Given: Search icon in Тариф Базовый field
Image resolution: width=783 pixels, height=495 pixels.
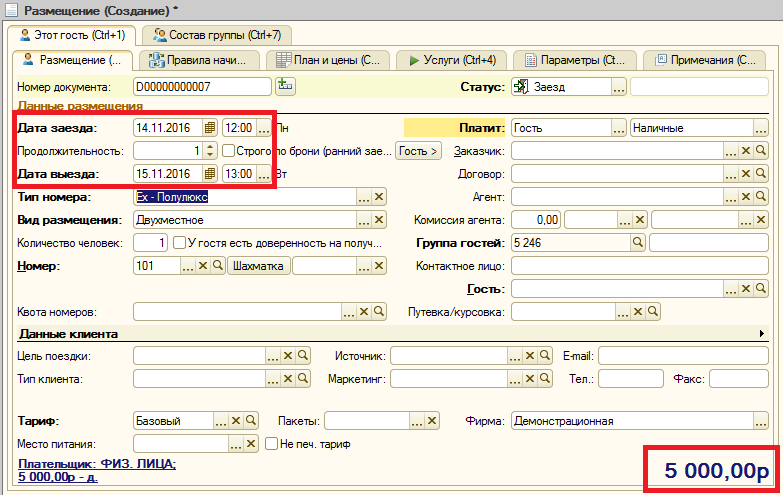Looking at the screenshot, I should pyautogui.click(x=251, y=421).
